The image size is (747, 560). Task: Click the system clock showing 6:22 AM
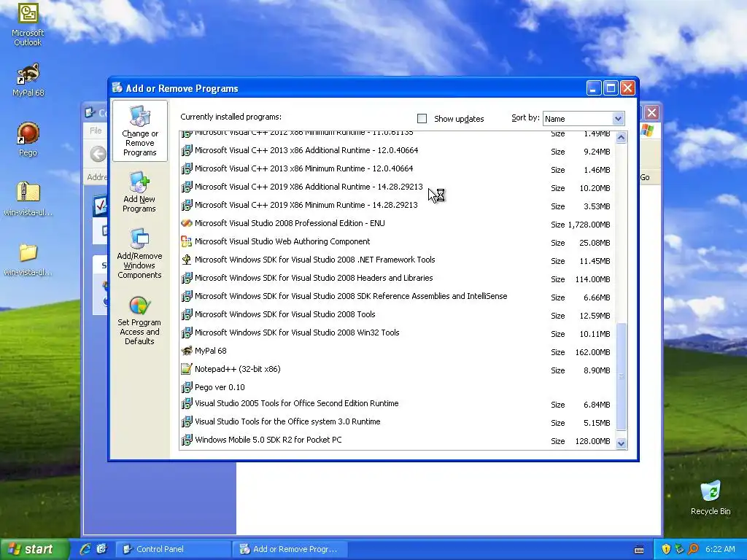pyautogui.click(x=720, y=549)
